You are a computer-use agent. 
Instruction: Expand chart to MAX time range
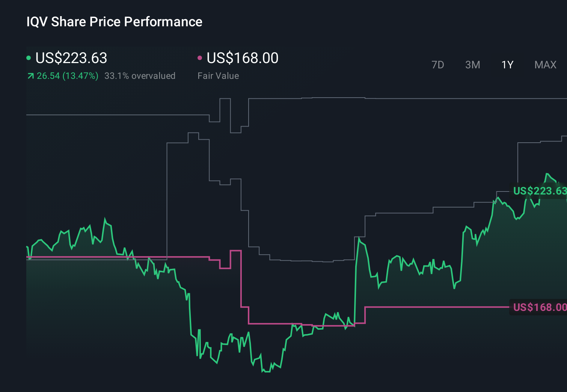tap(545, 65)
